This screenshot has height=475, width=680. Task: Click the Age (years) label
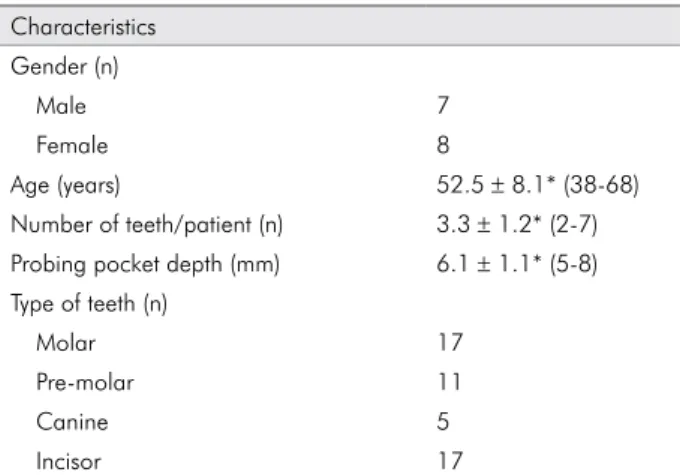[65, 186]
